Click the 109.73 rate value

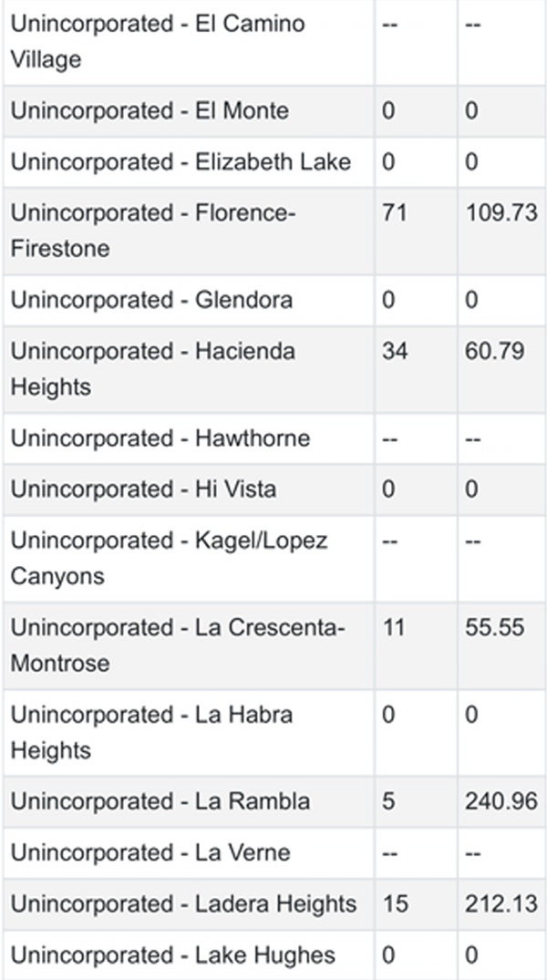point(501,213)
